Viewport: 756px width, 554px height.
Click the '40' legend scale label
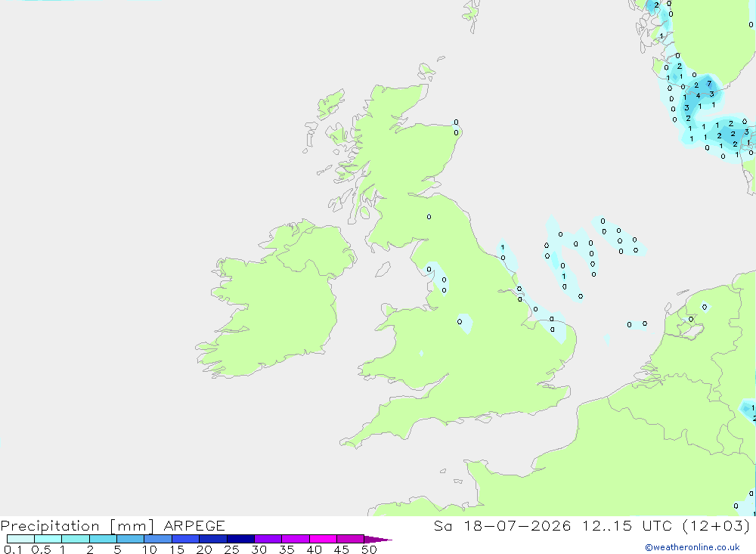coord(314,549)
